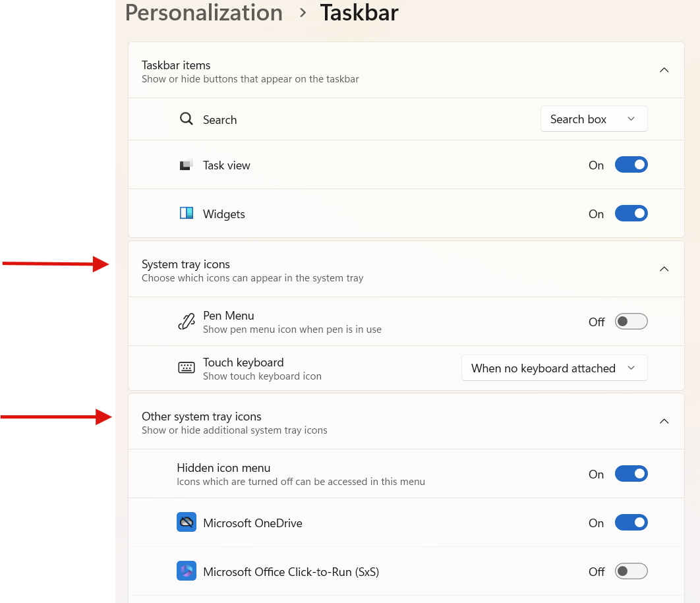700x603 pixels.
Task: Click the Taskbar breadcrumb chevron separator
Action: tap(302, 13)
